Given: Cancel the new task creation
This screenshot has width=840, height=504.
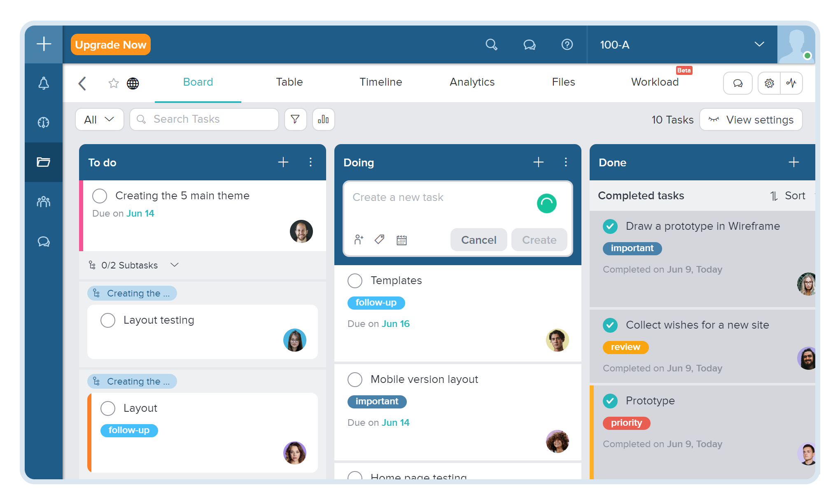Looking at the screenshot, I should (478, 240).
